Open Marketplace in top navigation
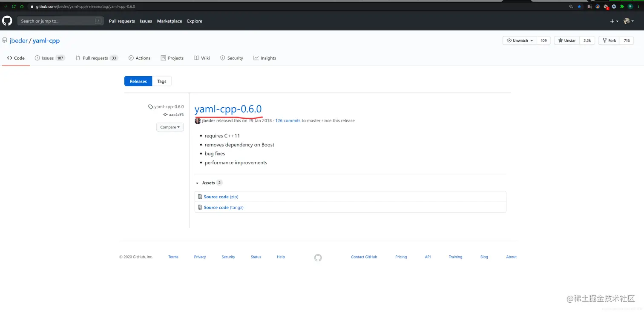644x312 pixels. click(x=170, y=21)
